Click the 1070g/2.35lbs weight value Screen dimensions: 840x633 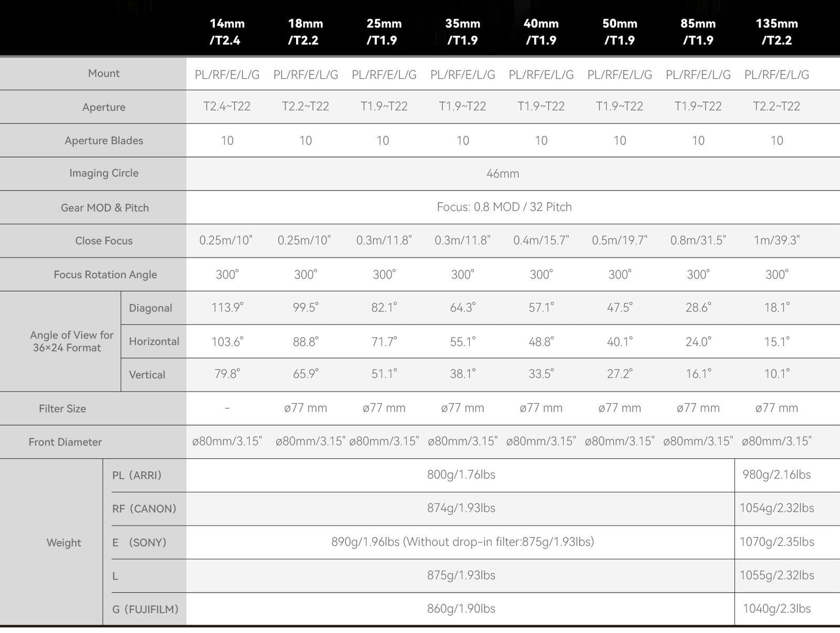point(776,542)
